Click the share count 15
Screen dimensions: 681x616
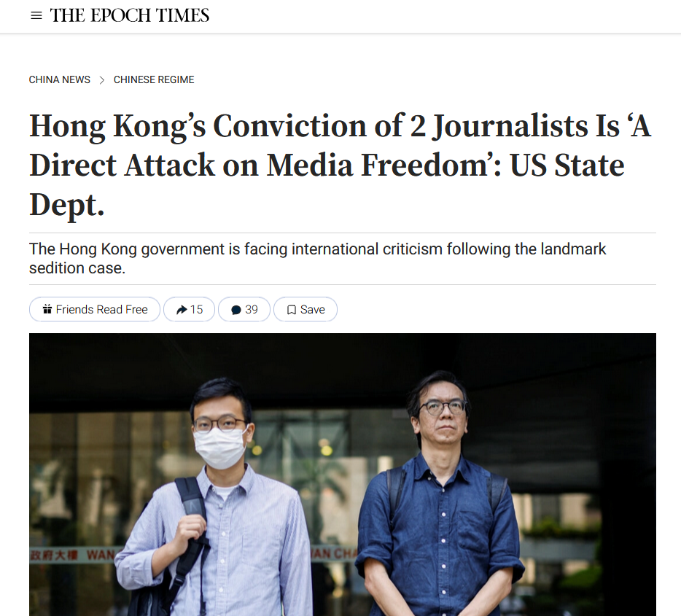click(197, 310)
